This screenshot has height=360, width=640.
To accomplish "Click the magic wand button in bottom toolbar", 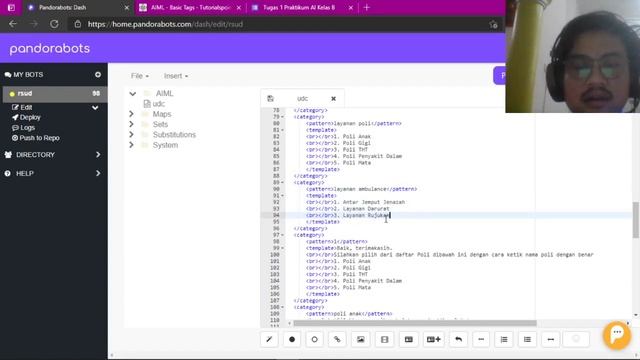I will tap(269, 339).
